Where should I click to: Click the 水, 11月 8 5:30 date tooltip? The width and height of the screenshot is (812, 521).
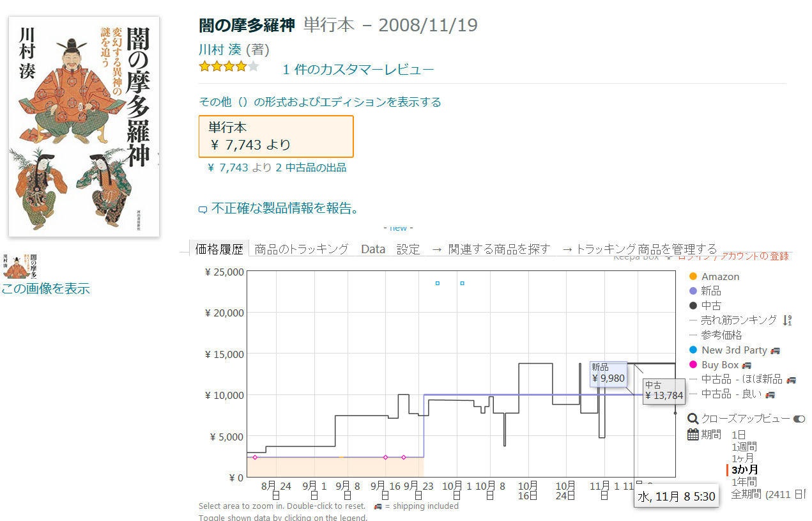676,496
